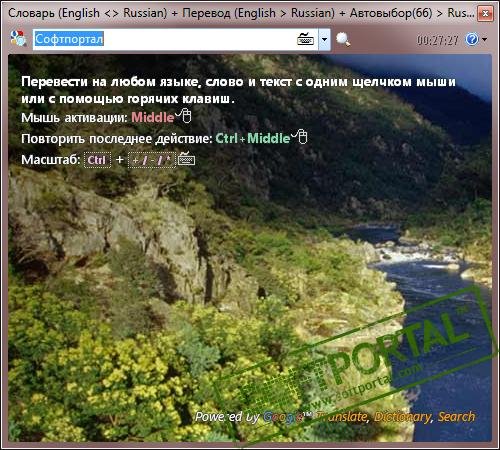Expand the search history dropdown arrow
This screenshot has height=450, width=500.
(x=324, y=40)
